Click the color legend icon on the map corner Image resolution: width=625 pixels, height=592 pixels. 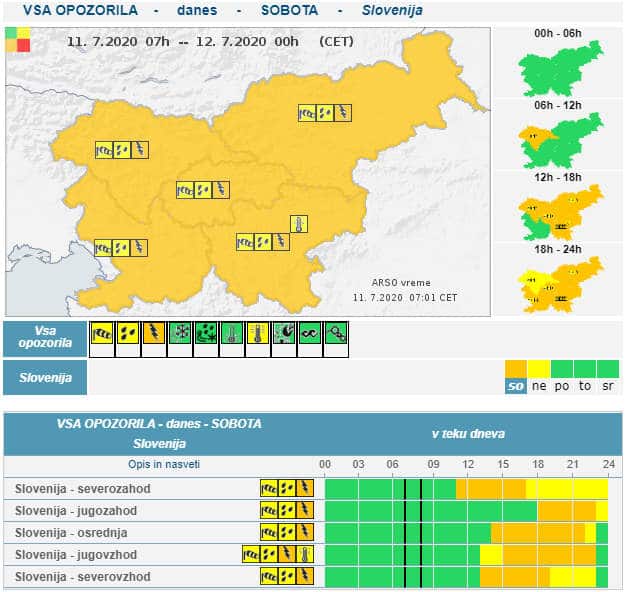(x=18, y=39)
